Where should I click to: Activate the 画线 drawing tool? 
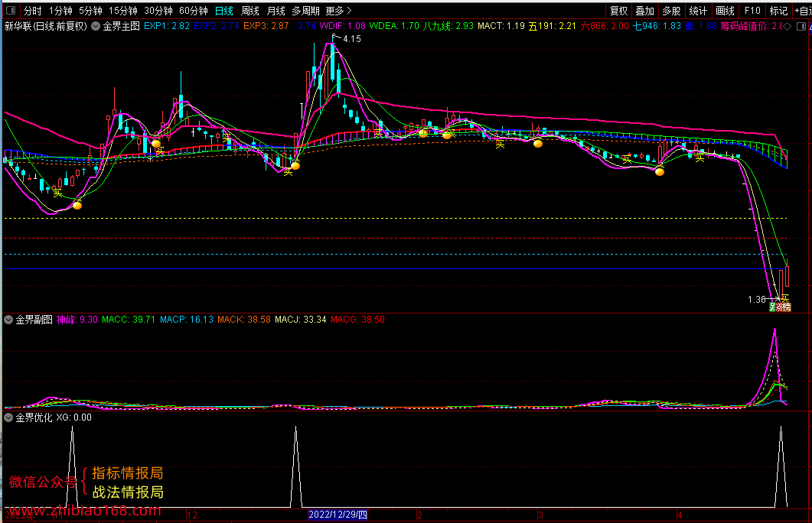click(x=725, y=11)
